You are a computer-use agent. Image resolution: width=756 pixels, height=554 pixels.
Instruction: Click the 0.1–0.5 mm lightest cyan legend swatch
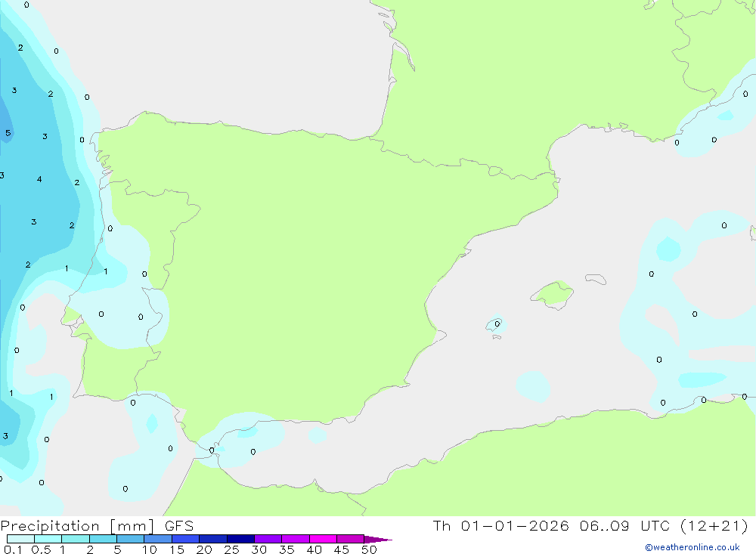point(20,539)
